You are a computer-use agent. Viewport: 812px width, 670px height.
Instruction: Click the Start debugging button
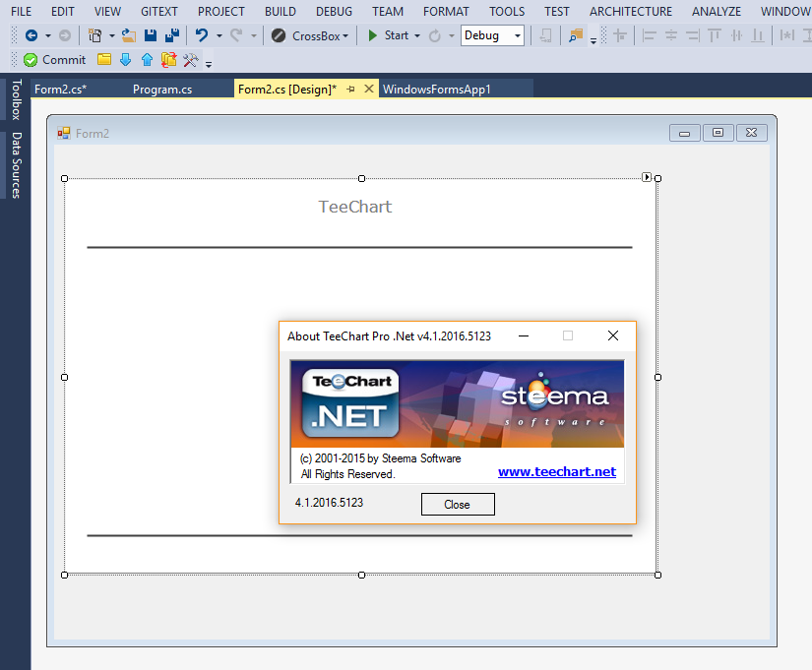click(x=389, y=35)
